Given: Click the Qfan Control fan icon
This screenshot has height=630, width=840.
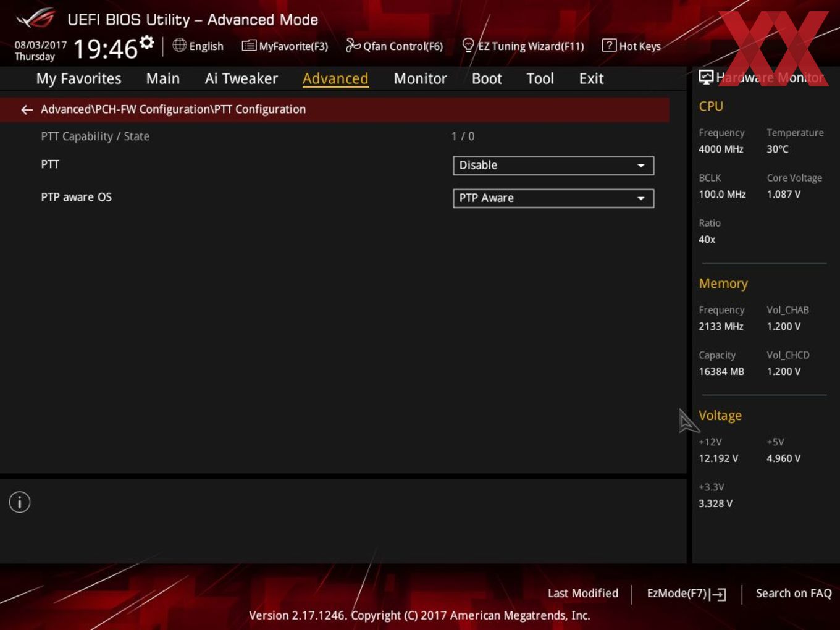Looking at the screenshot, I should 353,45.
